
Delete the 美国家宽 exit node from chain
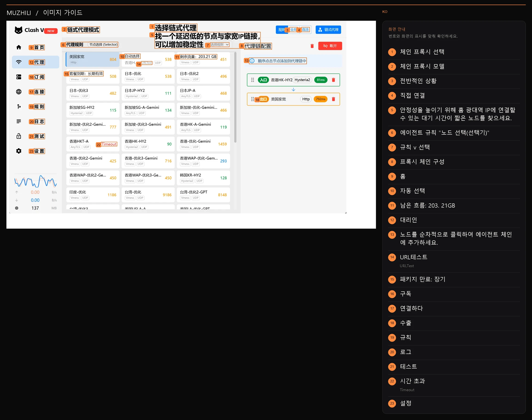333,99
